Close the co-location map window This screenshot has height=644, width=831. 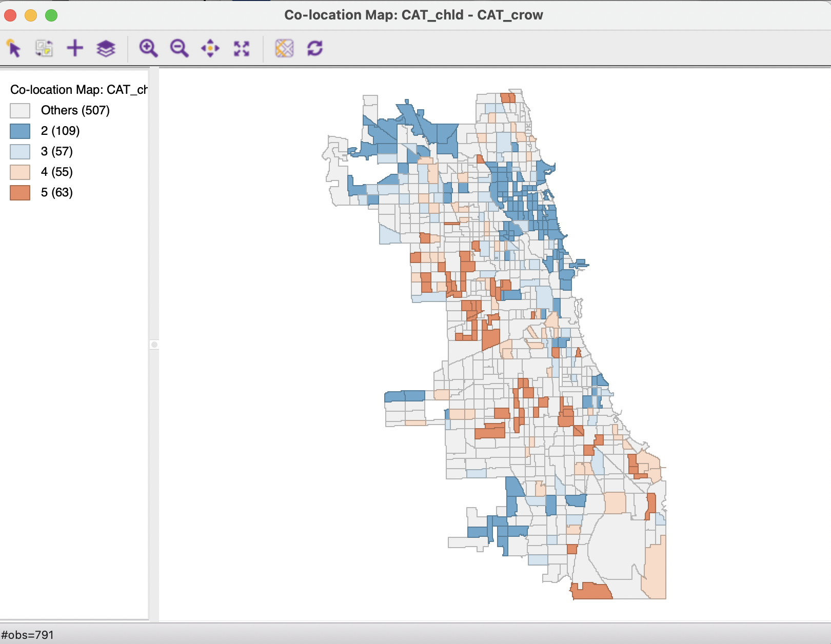click(x=10, y=15)
